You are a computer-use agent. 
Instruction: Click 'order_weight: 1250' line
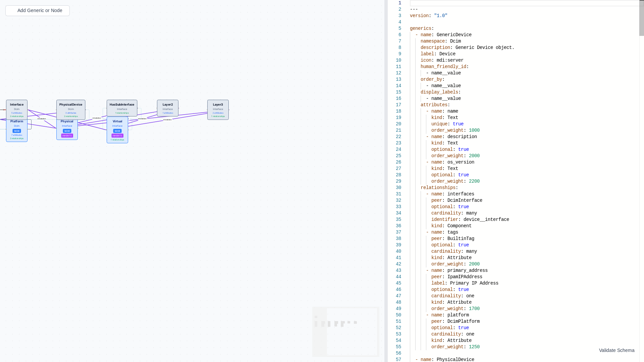pyautogui.click(x=455, y=347)
